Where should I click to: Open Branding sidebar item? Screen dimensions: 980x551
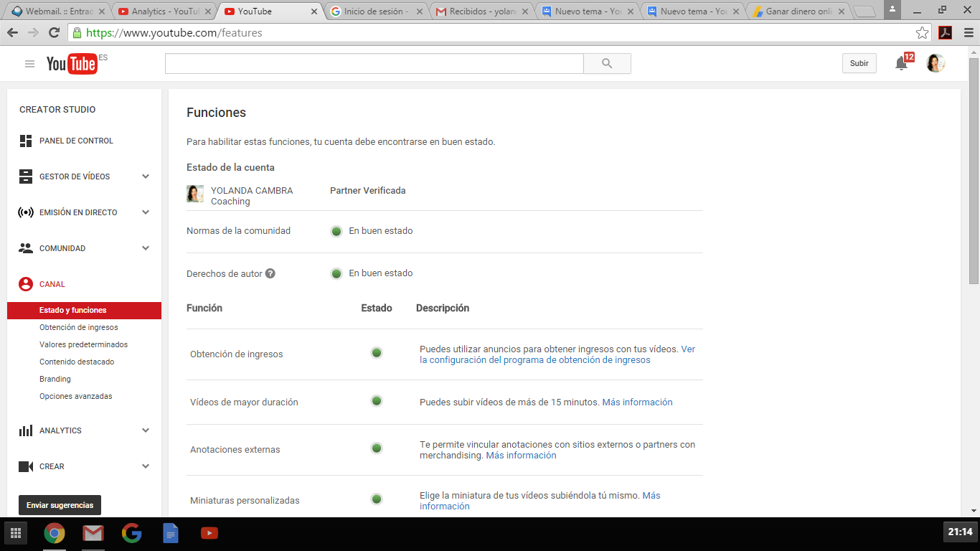click(55, 379)
